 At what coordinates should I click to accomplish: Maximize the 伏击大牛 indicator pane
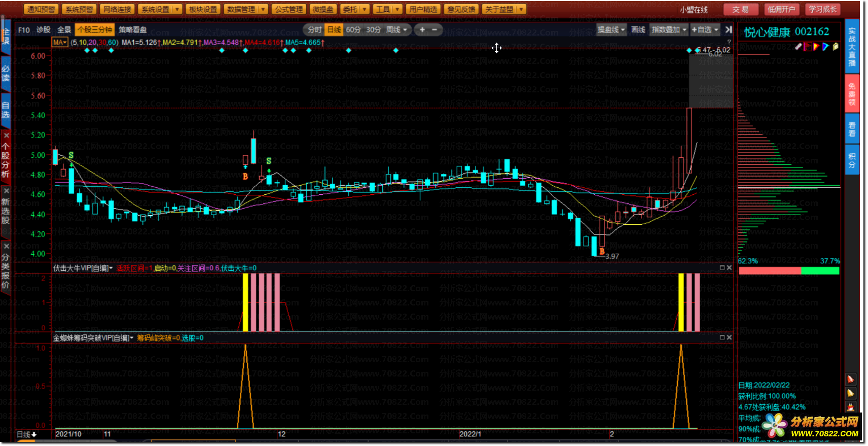coord(722,267)
